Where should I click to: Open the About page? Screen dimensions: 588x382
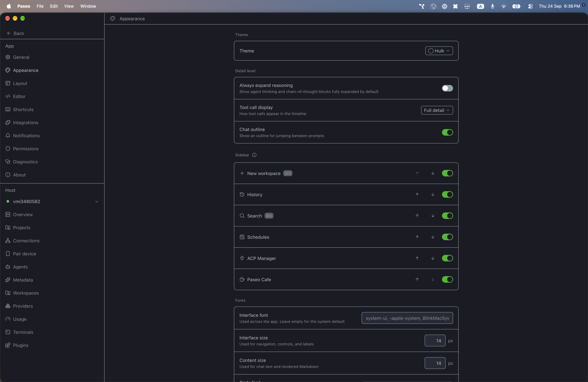(x=15, y=175)
